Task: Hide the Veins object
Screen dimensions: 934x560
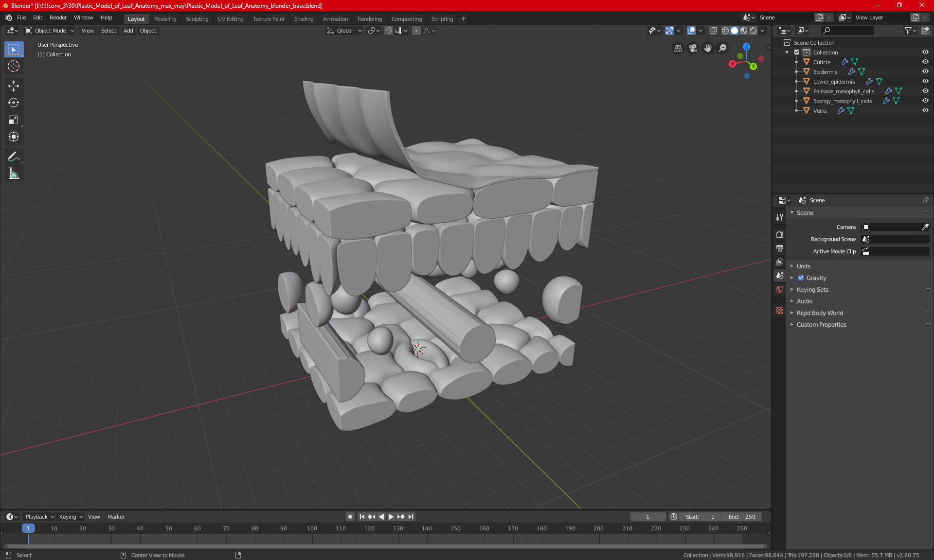Action: [925, 111]
